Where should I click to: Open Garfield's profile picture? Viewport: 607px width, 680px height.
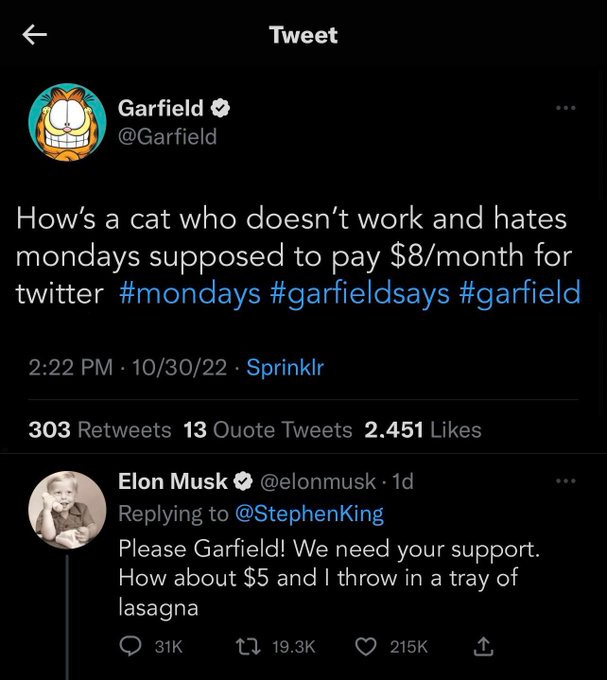click(67, 122)
